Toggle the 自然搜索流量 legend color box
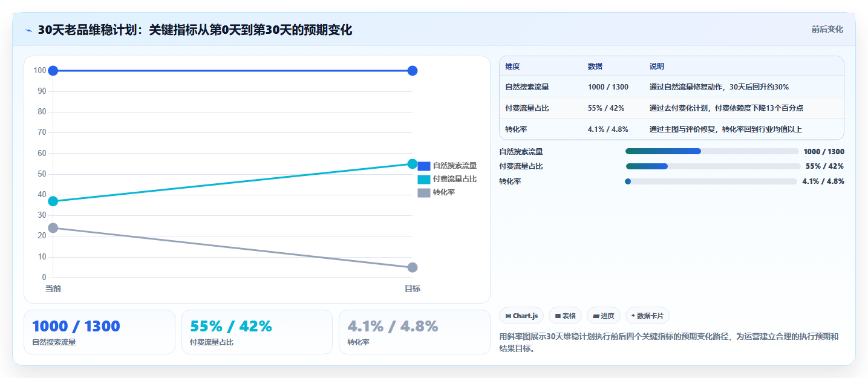The height and width of the screenshot is (378, 868). (424, 166)
